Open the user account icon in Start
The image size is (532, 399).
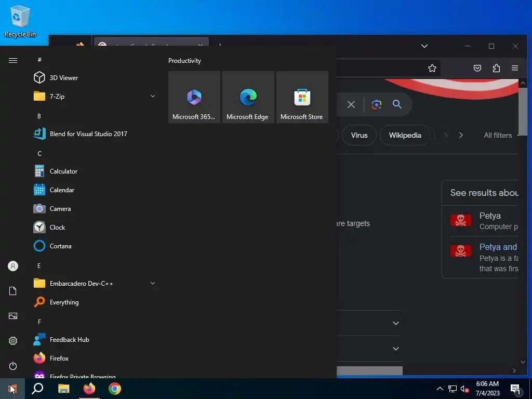[x=13, y=266]
